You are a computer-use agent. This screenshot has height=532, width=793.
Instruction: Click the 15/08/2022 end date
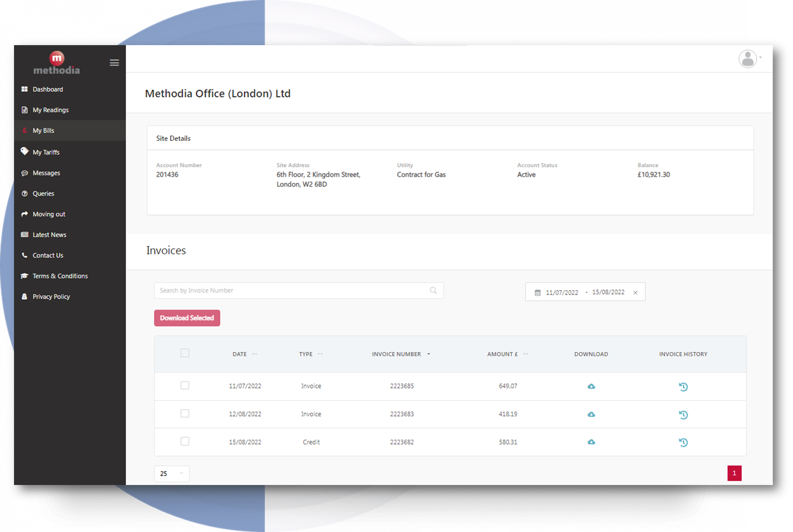608,292
